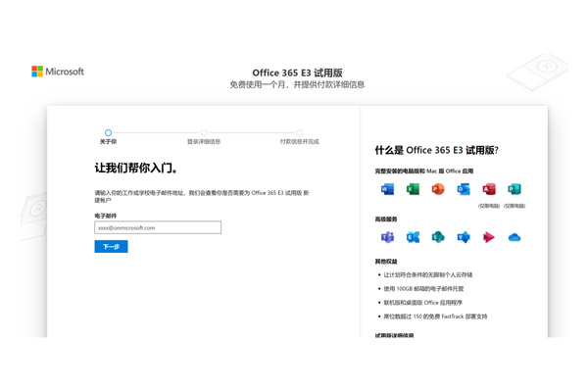Viewport: 588px width, 391px height.
Task: Click the bullet about 无限制个人云存储
Action: coord(428,274)
